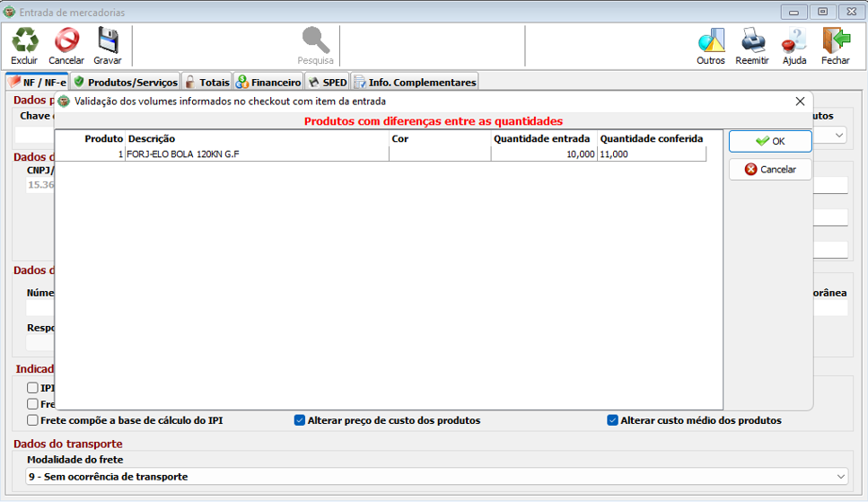Click Cancelar button in the dialog
Screen dimensions: 868x502
pyautogui.click(x=769, y=169)
